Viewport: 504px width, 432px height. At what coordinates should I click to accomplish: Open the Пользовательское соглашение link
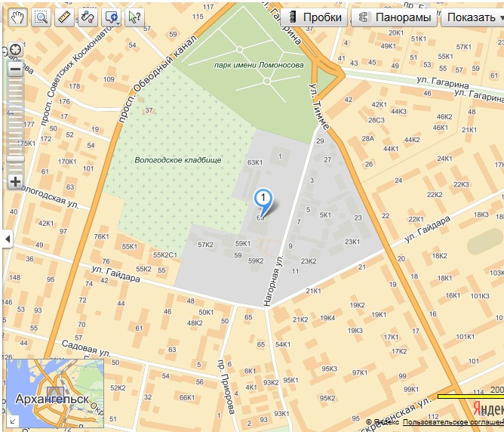tap(453, 421)
